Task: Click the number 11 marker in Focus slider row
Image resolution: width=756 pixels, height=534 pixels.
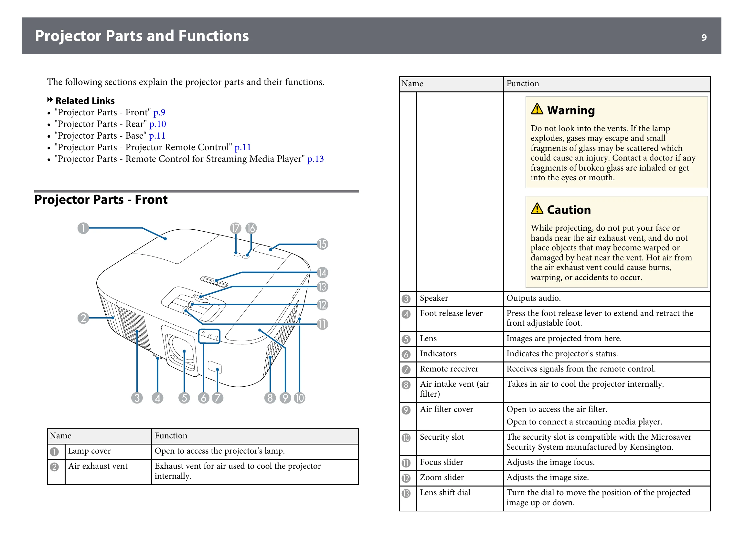Action: click(406, 463)
